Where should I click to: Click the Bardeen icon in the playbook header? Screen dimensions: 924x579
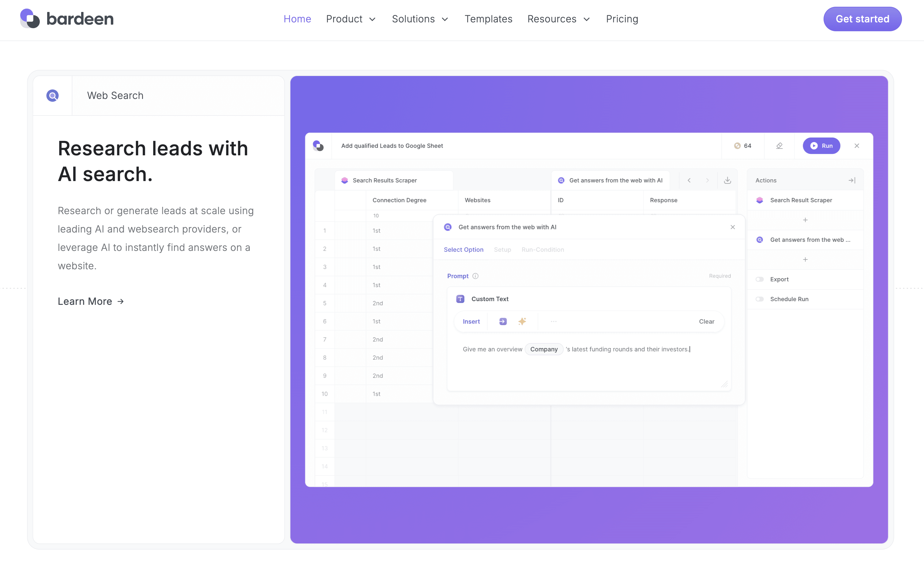[318, 146]
